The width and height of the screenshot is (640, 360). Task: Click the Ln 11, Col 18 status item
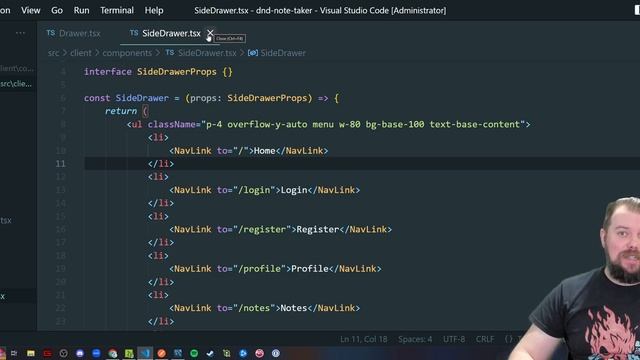click(x=364, y=339)
